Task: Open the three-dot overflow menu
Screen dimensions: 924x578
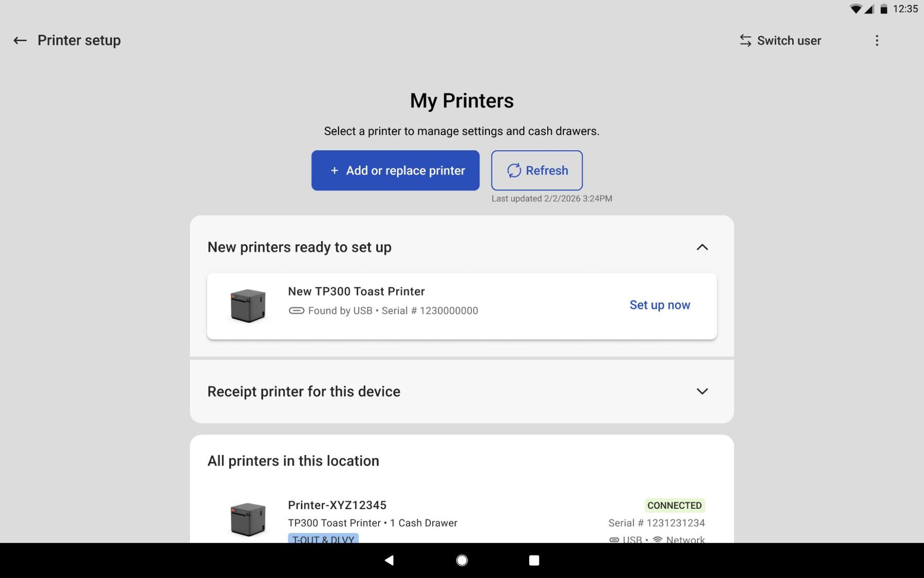Action: (876, 41)
